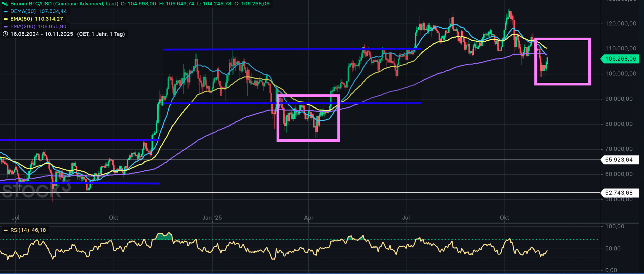Click the 65.923,64 price level label

(x=619, y=160)
